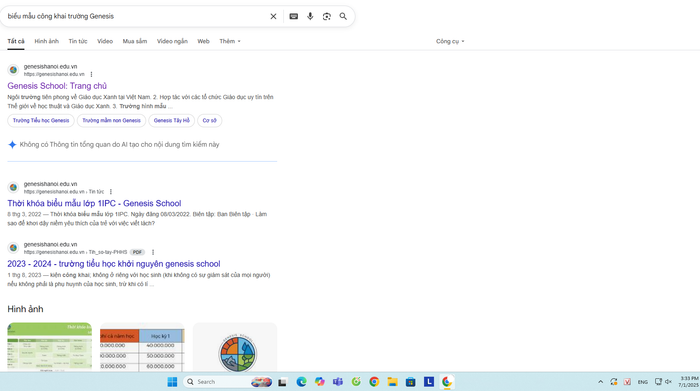Switch to Video ngắn tab

[x=172, y=41]
